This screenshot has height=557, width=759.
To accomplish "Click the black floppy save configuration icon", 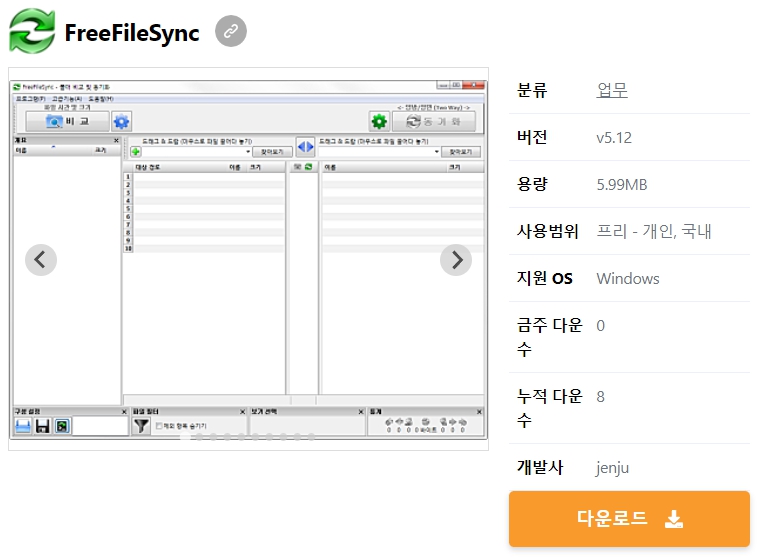I will tap(43, 426).
